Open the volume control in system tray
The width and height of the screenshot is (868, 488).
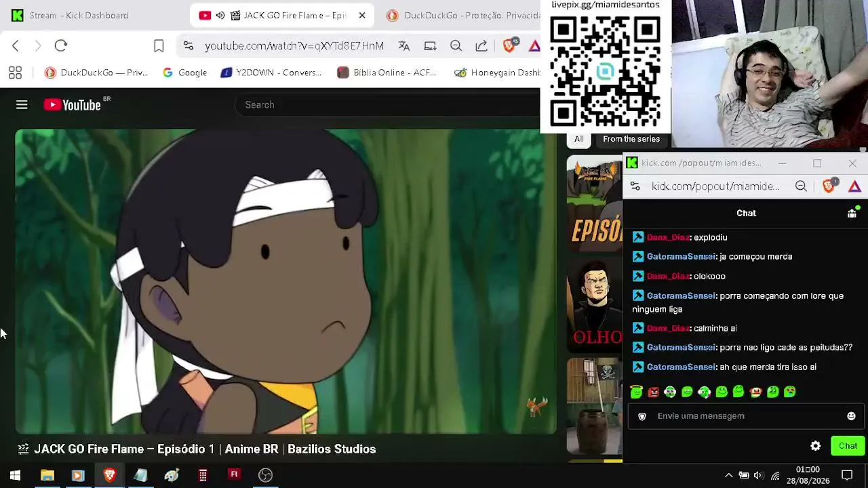(759, 475)
